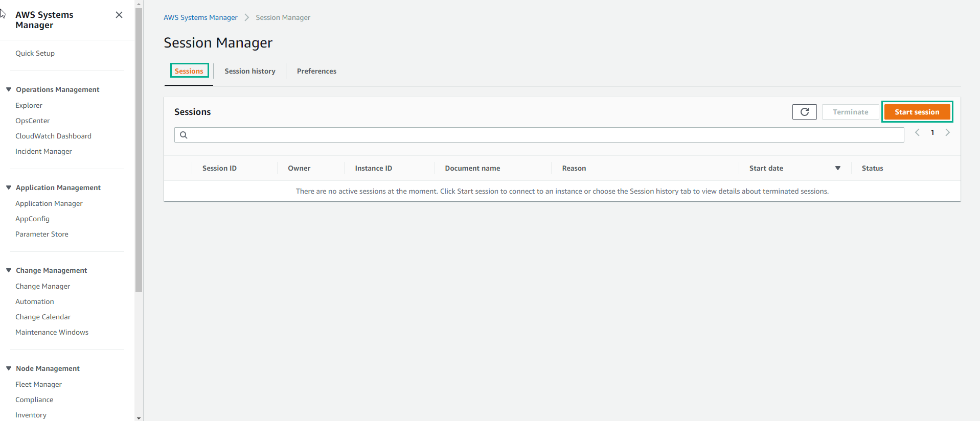The image size is (980, 421).
Task: Open AppConfig
Action: click(x=32, y=219)
